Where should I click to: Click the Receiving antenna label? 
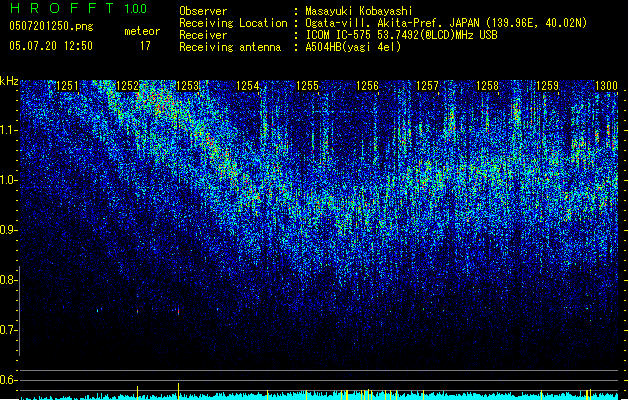pos(230,47)
